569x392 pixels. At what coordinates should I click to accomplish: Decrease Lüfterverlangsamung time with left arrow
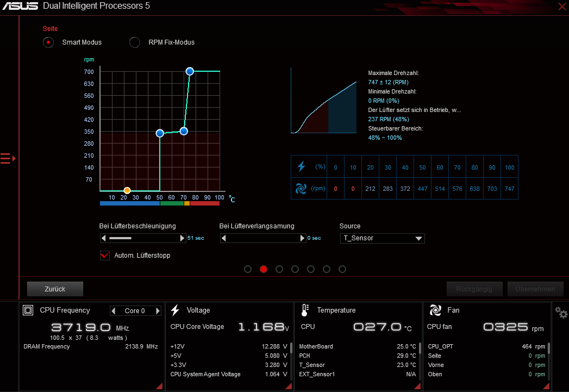pos(223,238)
